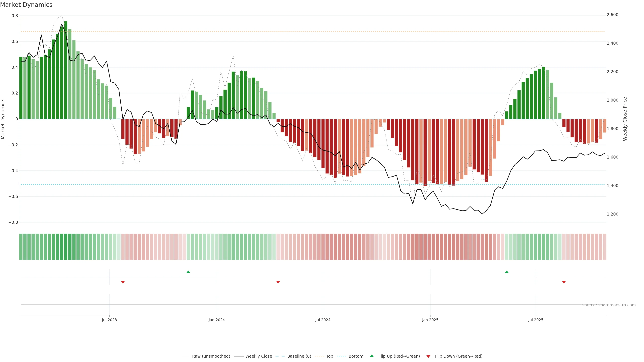
Task: Click the Top legend label
Action: [x=330, y=356]
